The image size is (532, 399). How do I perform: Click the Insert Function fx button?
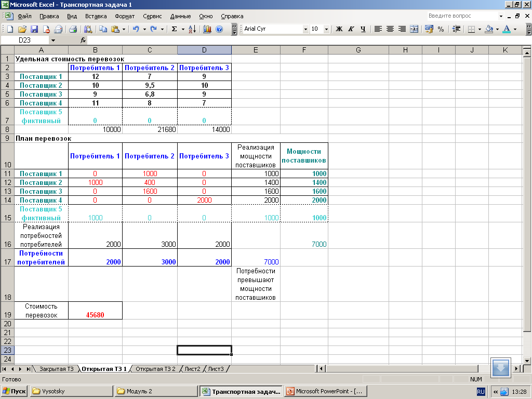click(83, 41)
